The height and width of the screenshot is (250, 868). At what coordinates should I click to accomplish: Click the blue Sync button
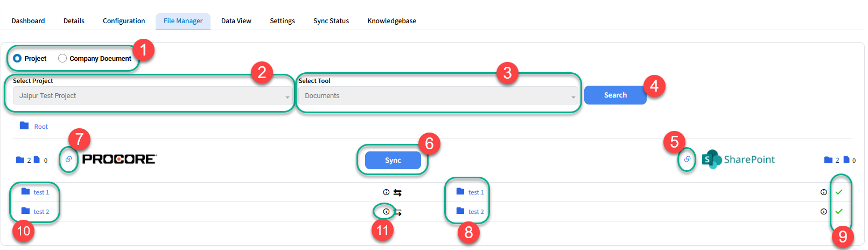click(393, 160)
